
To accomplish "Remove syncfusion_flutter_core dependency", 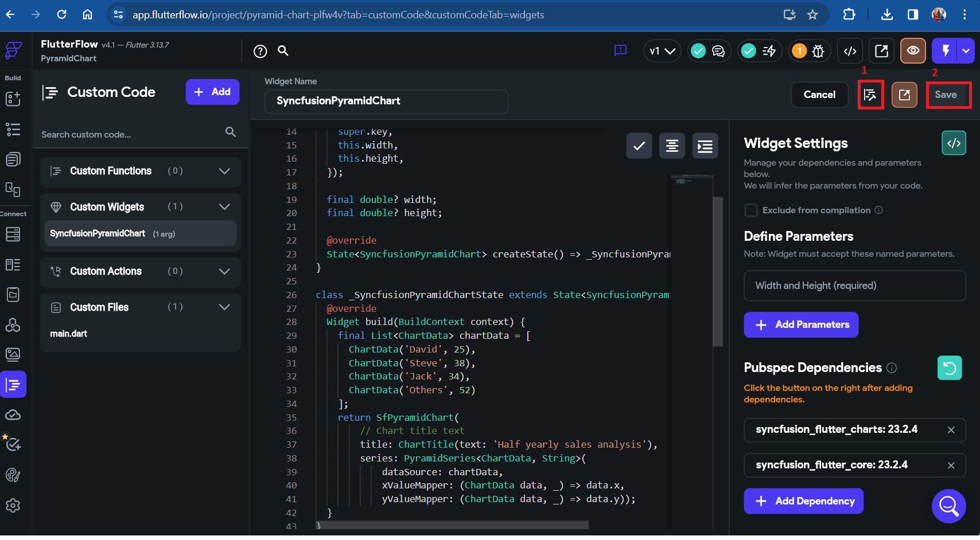I will point(951,465).
